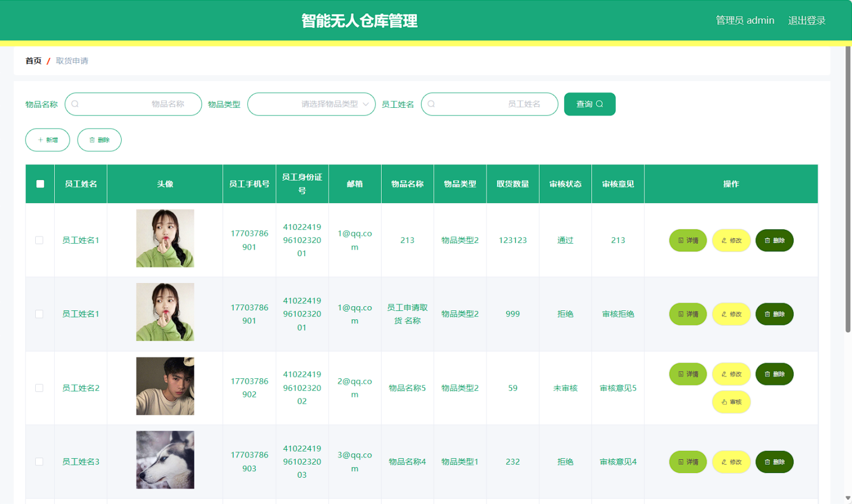Click 修改 for 员工姓名3 row
The height and width of the screenshot is (504, 852).
click(731, 462)
